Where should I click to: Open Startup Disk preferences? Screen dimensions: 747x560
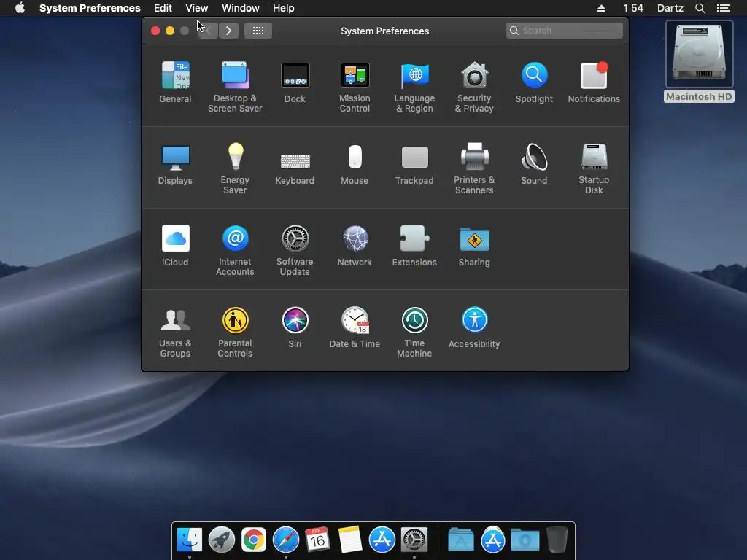[x=594, y=168]
